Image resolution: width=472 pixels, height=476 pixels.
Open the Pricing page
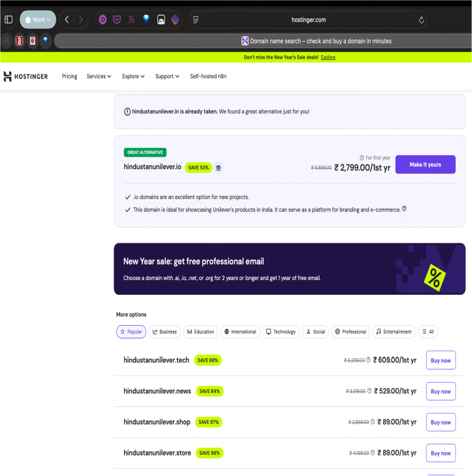70,76
